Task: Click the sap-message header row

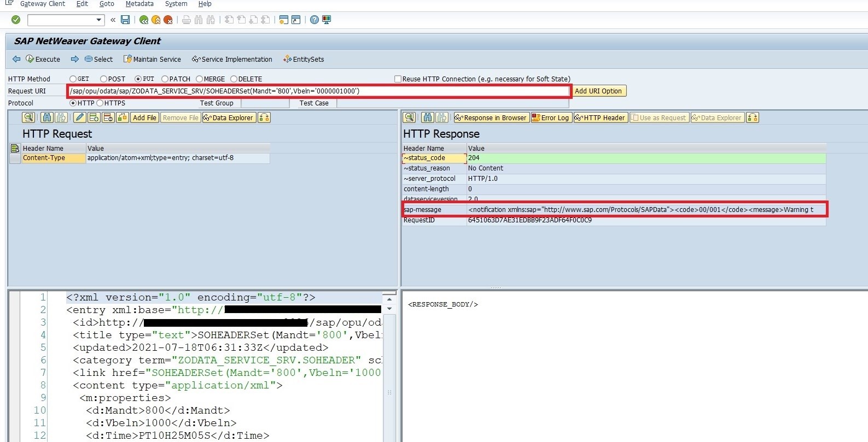Action: click(x=614, y=210)
